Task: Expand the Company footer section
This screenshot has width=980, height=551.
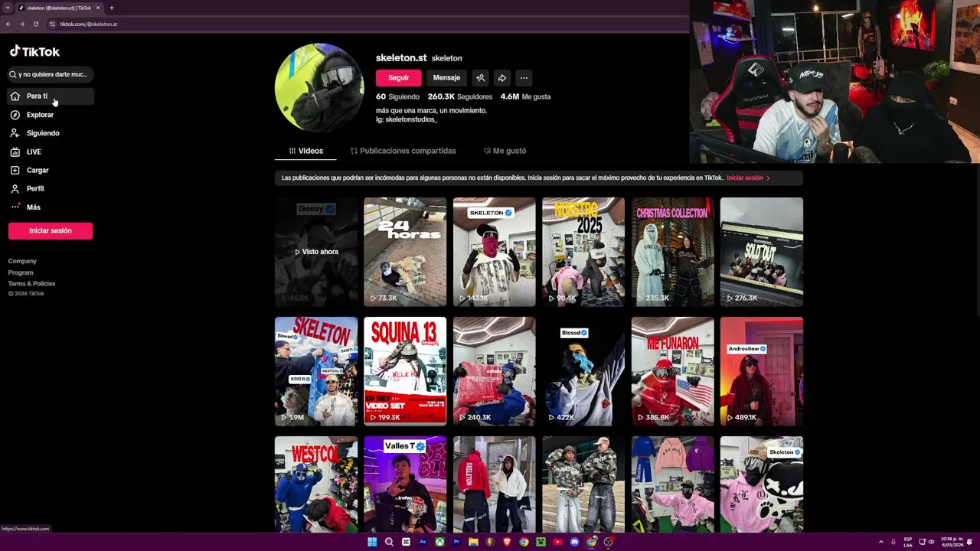Action: coord(22,261)
